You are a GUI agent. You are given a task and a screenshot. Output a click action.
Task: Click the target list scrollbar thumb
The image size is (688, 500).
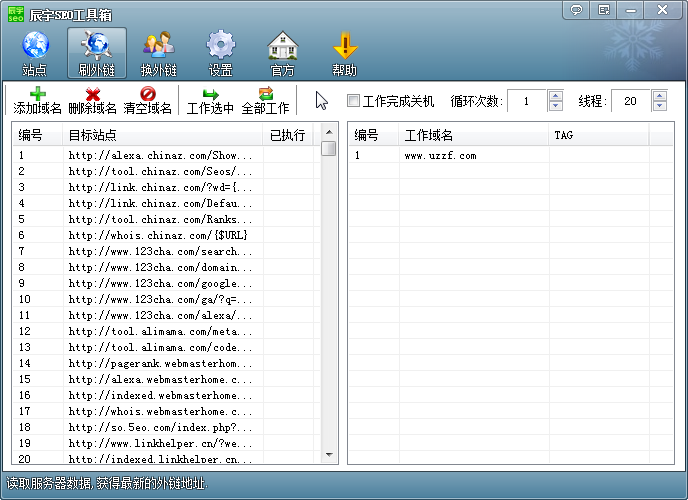pos(329,148)
